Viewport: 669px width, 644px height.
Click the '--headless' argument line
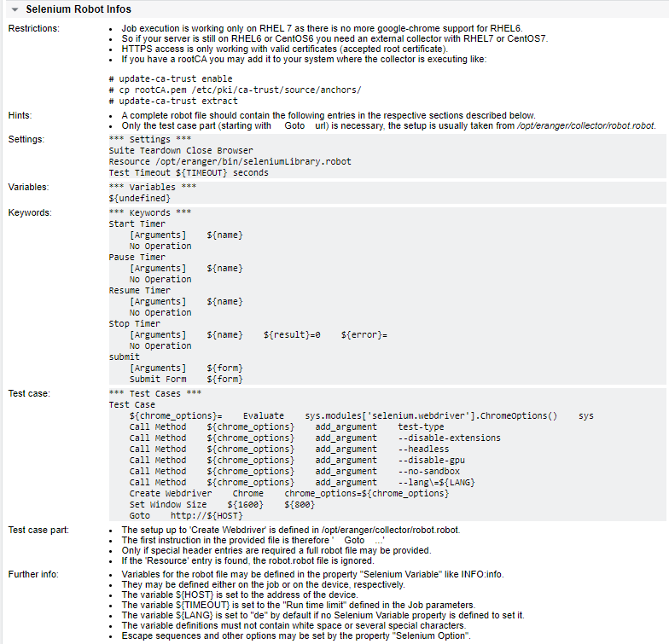pyautogui.click(x=289, y=449)
